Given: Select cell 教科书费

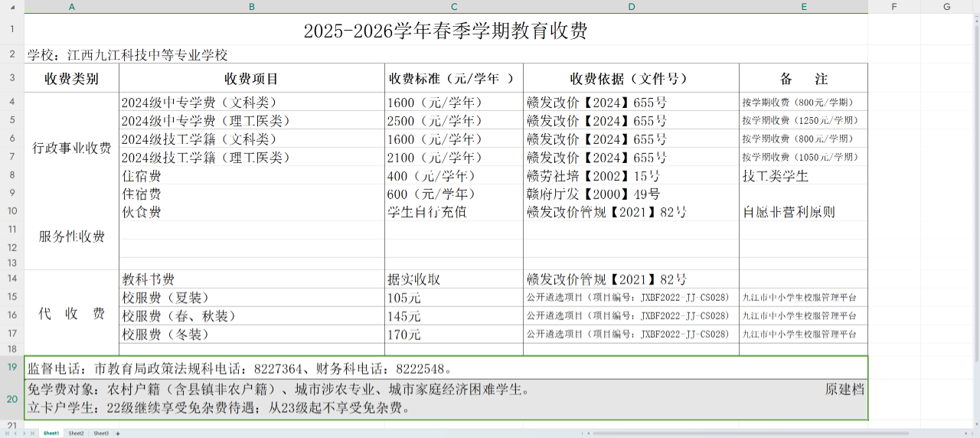Looking at the screenshot, I should coord(252,279).
